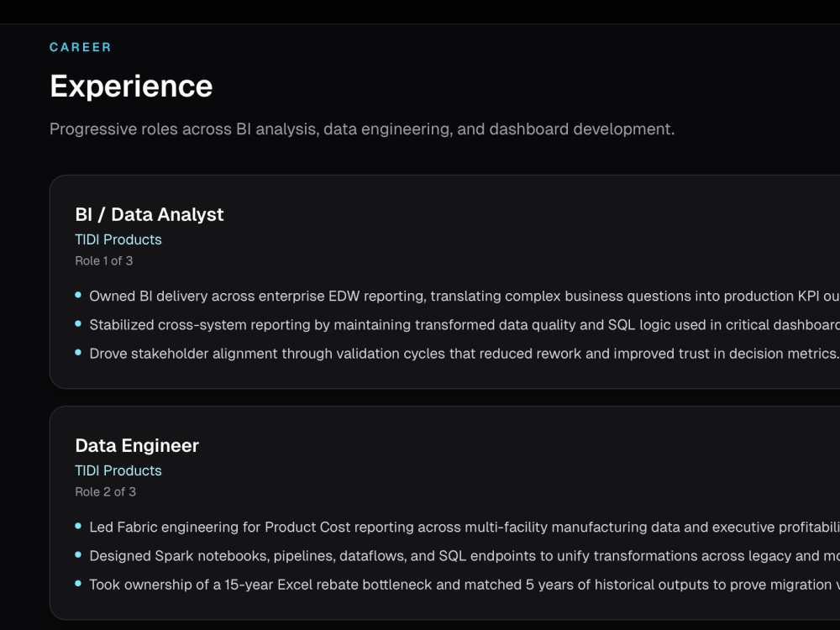
Task: Click the bullet dot before "Took ownership"
Action: pyautogui.click(x=78, y=584)
